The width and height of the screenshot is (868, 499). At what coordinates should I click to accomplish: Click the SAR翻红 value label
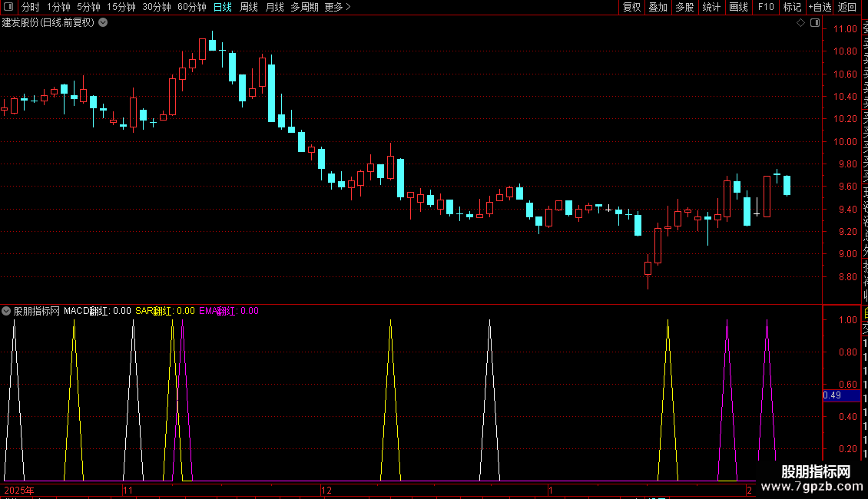pyautogui.click(x=165, y=311)
